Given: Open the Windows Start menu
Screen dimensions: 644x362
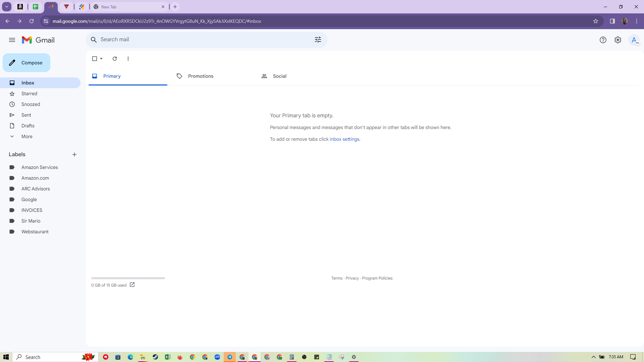Looking at the screenshot, I should click(x=6, y=357).
